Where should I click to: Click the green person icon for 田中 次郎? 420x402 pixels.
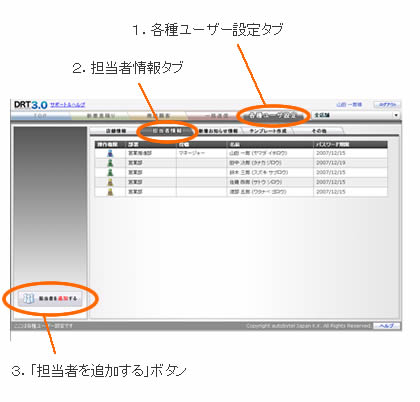(x=110, y=163)
